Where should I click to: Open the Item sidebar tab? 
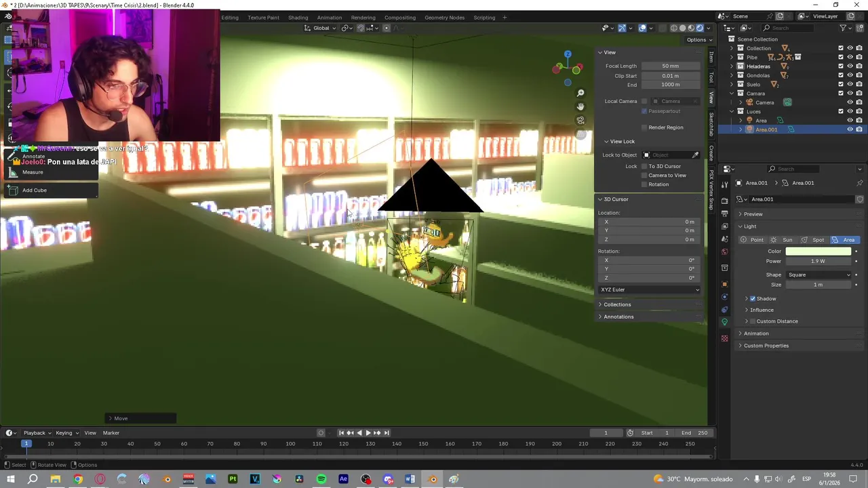click(711, 58)
